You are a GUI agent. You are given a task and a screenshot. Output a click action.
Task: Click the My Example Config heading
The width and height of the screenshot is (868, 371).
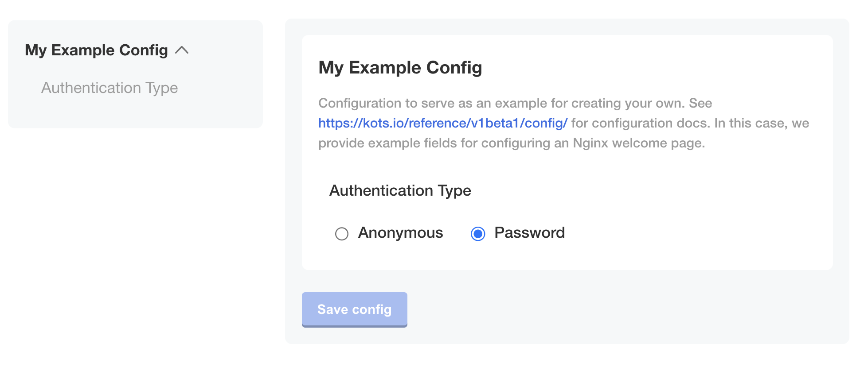(x=400, y=68)
